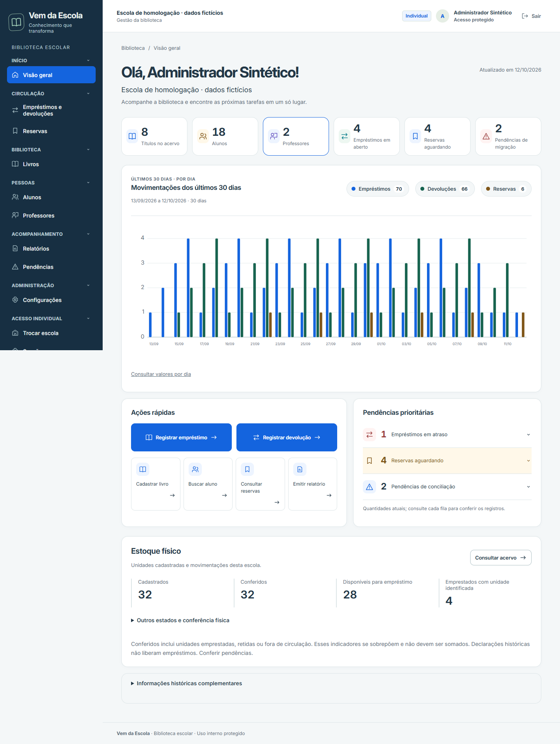The image size is (560, 744).
Task: Click the Alunos card people icon
Action: click(203, 136)
